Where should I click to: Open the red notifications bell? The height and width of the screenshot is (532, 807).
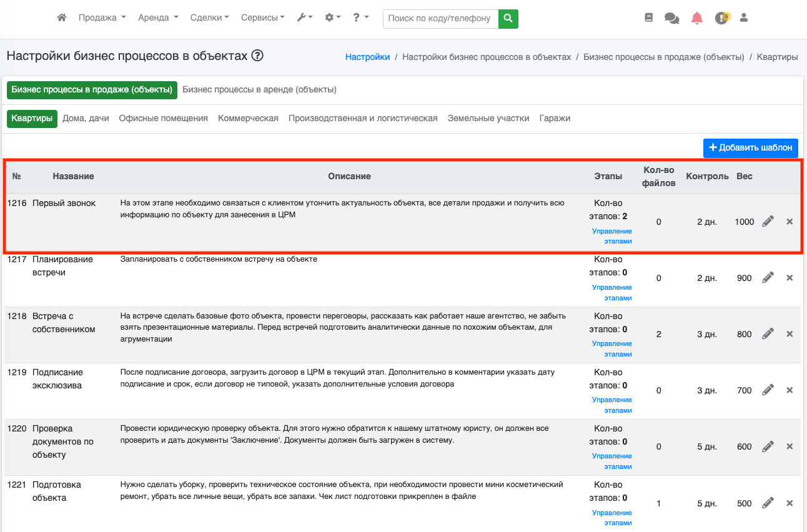pyautogui.click(x=697, y=18)
